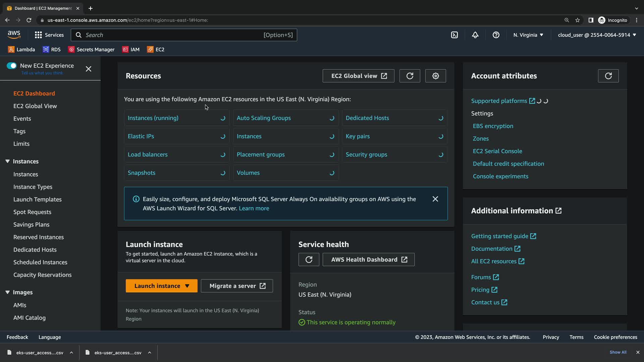Click the Resources settings gear icon
The image size is (644, 362).
click(435, 76)
